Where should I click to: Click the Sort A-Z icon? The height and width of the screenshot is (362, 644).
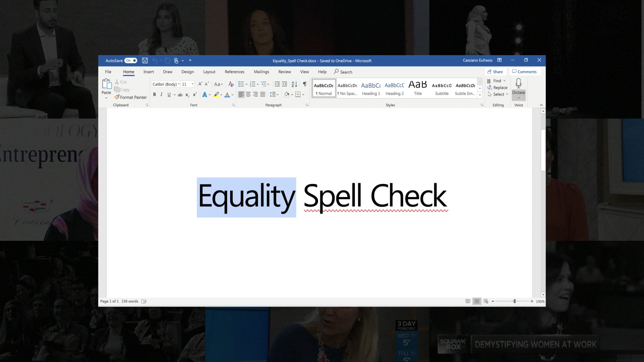[x=294, y=84]
